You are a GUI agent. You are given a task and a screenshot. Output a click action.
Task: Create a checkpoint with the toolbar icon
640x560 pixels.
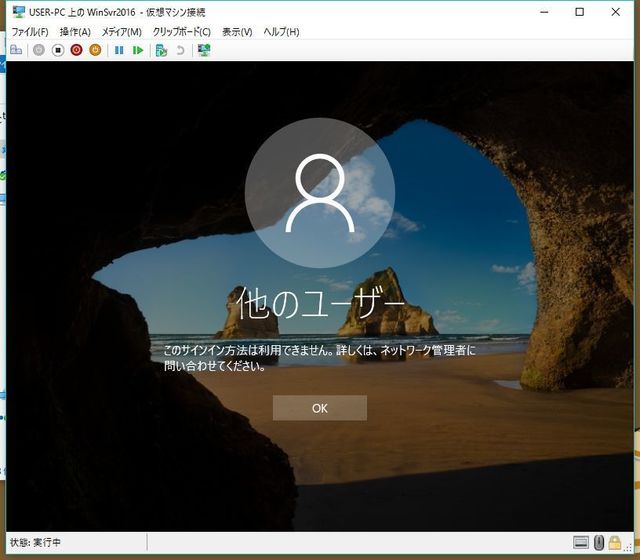tap(160, 50)
